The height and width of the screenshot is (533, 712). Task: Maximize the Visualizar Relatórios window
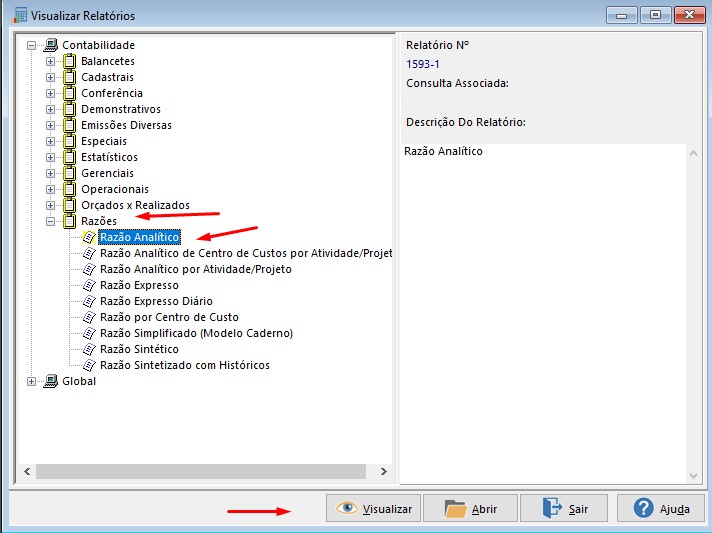655,15
